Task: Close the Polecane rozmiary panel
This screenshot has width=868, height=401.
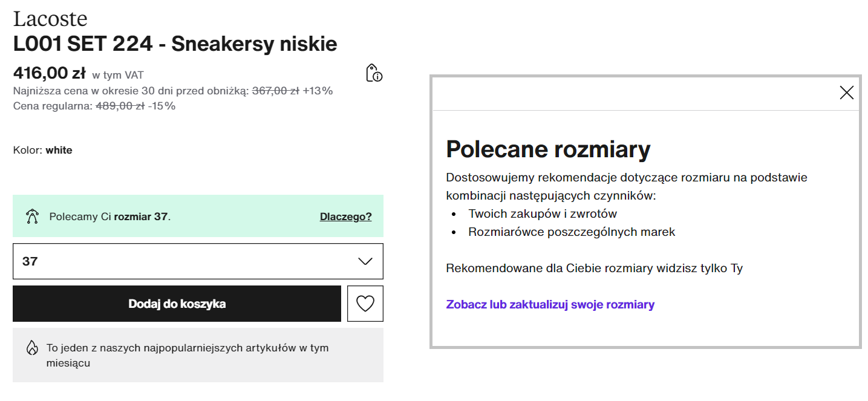Action: pos(846,93)
